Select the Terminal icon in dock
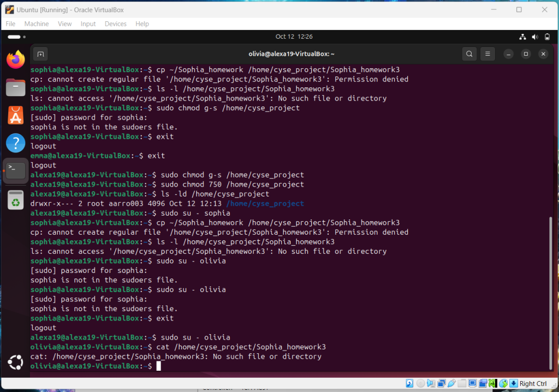559x392 pixels. click(16, 171)
